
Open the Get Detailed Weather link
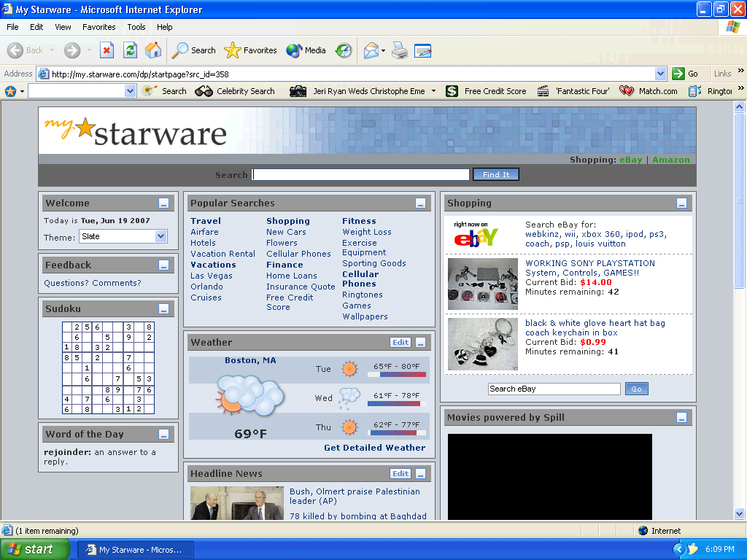point(374,448)
